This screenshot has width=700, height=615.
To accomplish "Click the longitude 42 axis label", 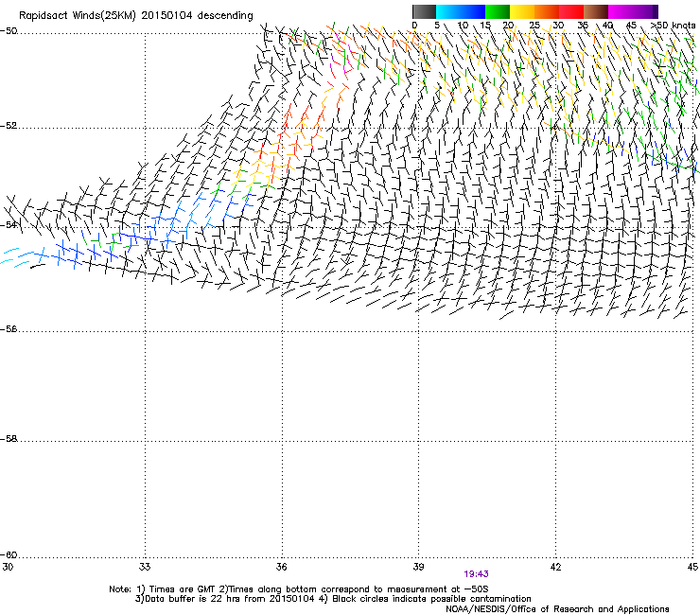I will coord(555,567).
